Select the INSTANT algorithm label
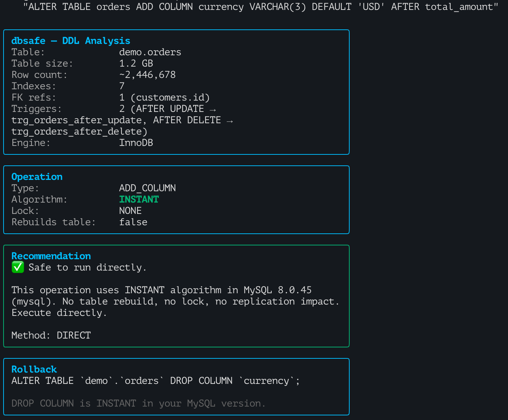The width and height of the screenshot is (508, 420). coord(139,199)
